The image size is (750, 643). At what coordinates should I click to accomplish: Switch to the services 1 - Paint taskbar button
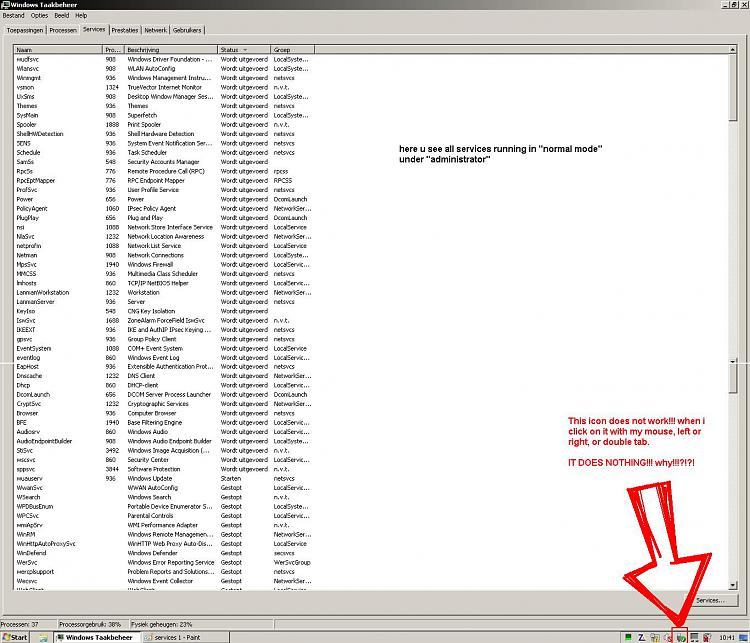(186, 637)
